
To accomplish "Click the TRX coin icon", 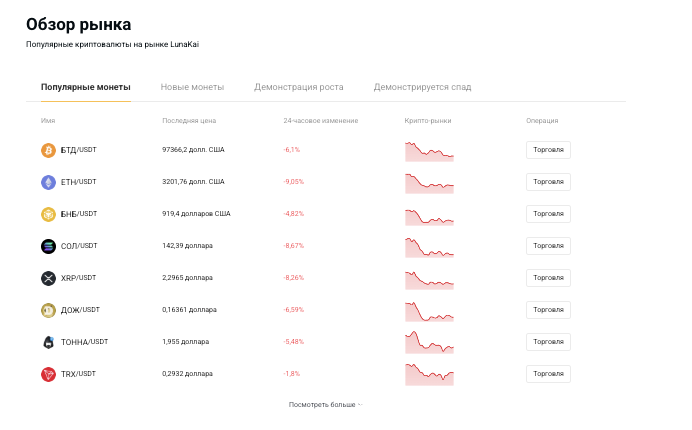I will [x=48, y=374].
